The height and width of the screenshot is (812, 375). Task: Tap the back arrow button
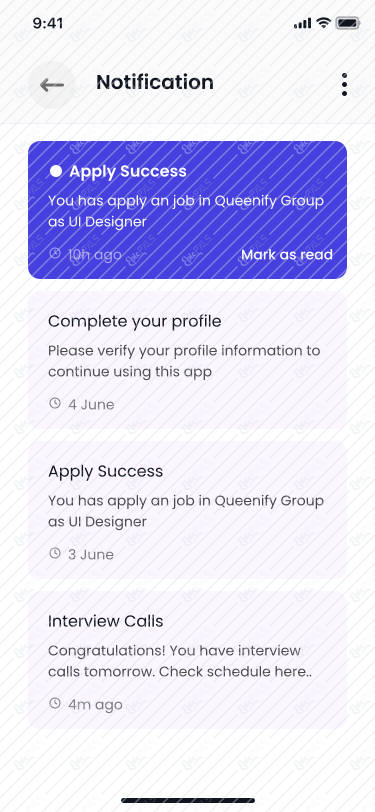[52, 85]
